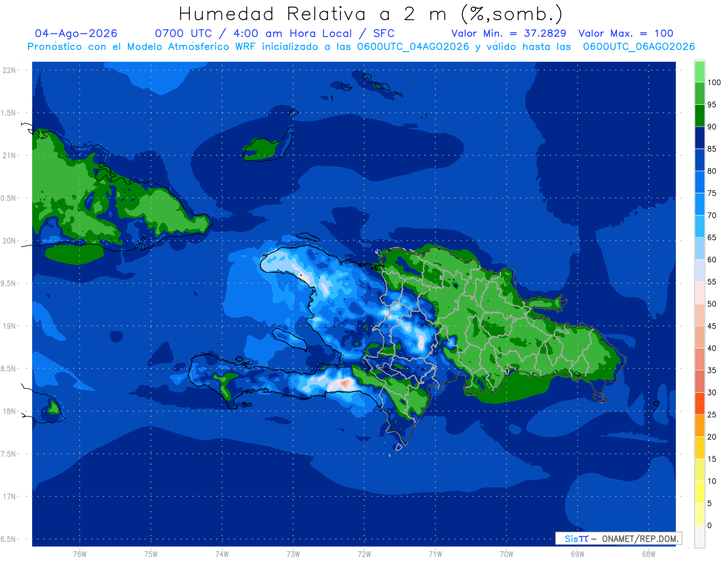Viewport: 728px width, 562px height.
Task: Click the legend value 35
Action: coord(712,370)
